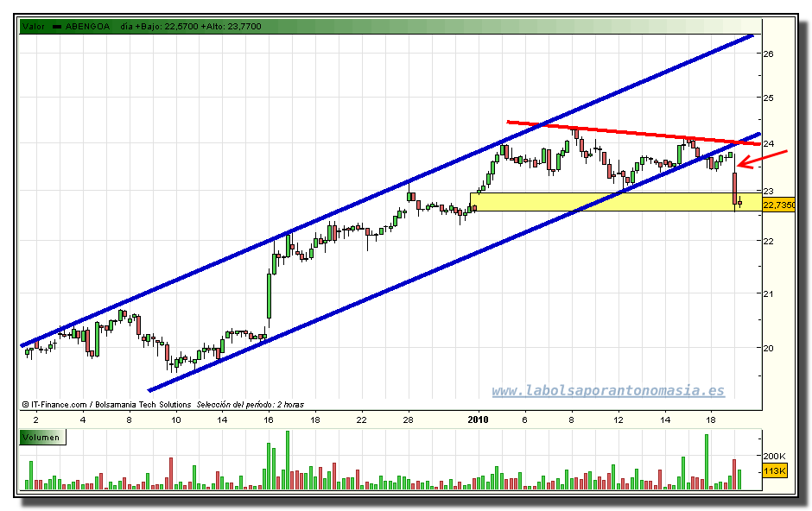Click the 21 price axis label

tap(769, 293)
